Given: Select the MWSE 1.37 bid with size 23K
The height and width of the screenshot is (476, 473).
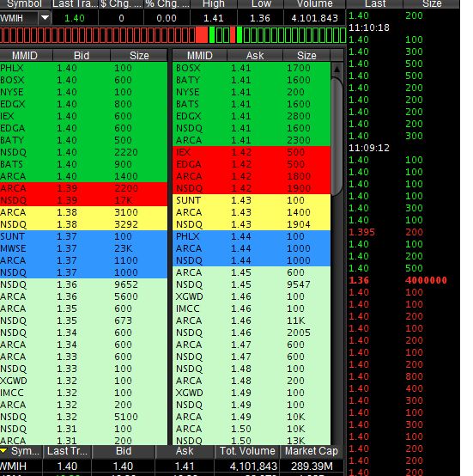Looking at the screenshot, I should (x=83, y=248).
